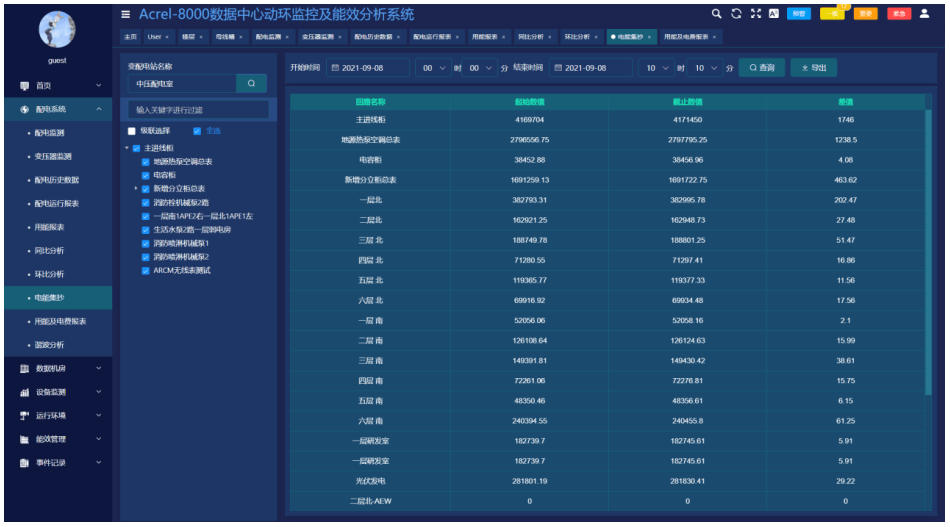The height and width of the screenshot is (527, 950).
Task: Uncheck the 全选 checkbox
Action: (197, 131)
